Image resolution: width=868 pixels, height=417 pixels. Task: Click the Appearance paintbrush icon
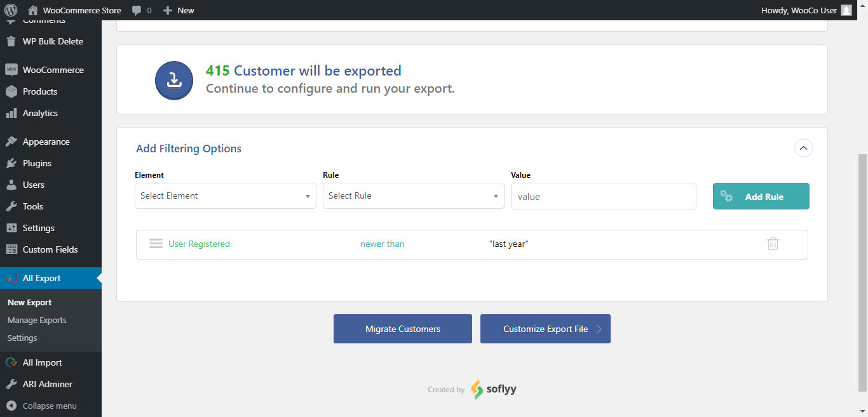click(11, 142)
